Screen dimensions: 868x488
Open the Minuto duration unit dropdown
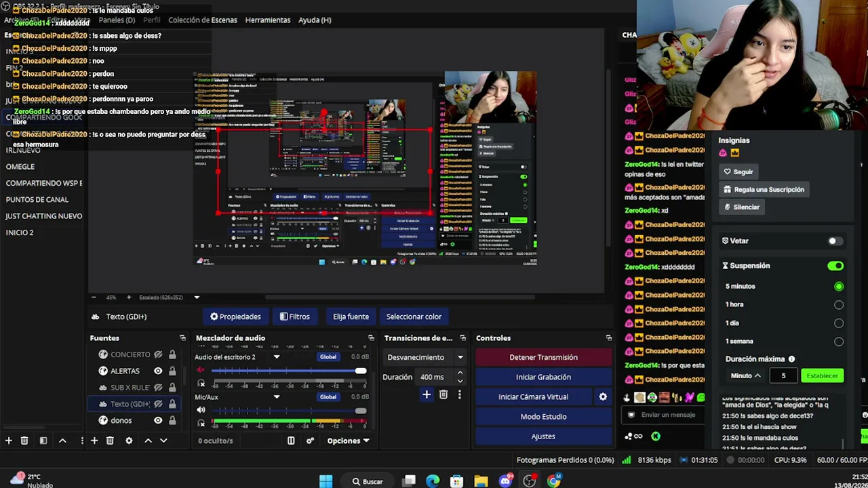click(x=745, y=375)
